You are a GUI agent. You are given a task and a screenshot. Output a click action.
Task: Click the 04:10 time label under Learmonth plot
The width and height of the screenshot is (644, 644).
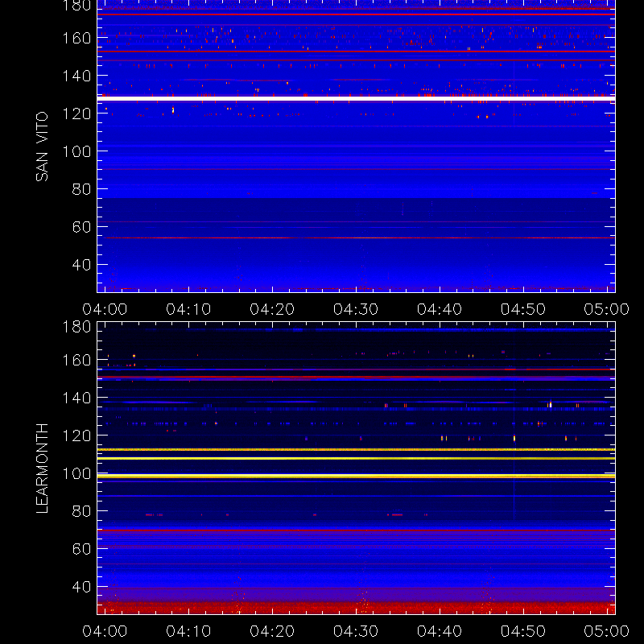[188, 631]
